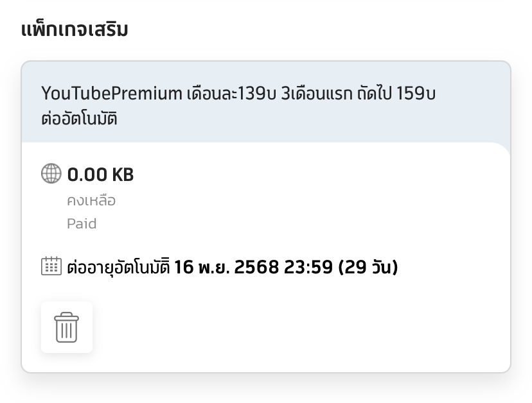
Task: Click the ต่ออายุอัตโนมัติ renewal label
Action: [x=118, y=267]
